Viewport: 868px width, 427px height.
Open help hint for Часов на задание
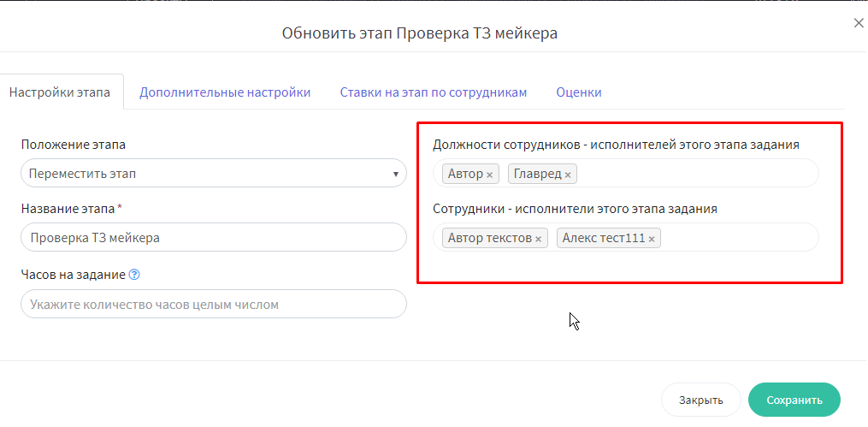click(x=134, y=274)
